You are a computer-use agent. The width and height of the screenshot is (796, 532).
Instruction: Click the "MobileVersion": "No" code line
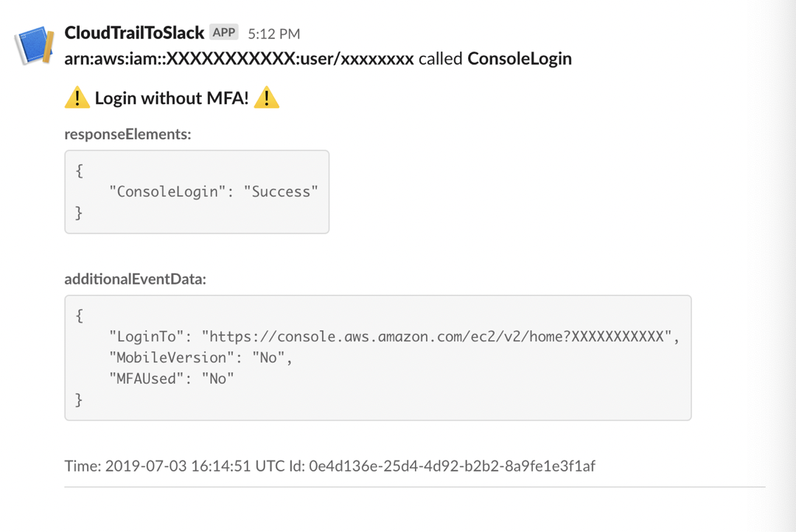point(200,358)
